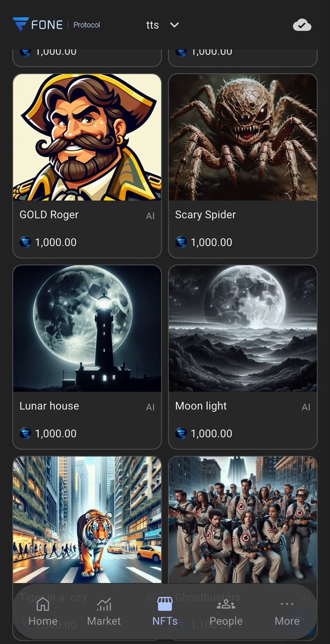Screen dimensions: 330x644
Task: Open the Scary Spider NFT image
Action: (243, 137)
